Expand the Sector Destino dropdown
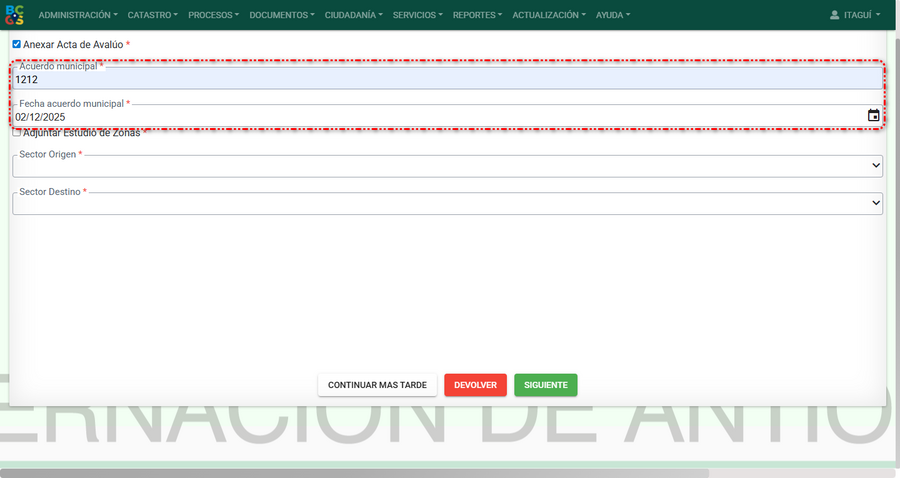 click(447, 203)
